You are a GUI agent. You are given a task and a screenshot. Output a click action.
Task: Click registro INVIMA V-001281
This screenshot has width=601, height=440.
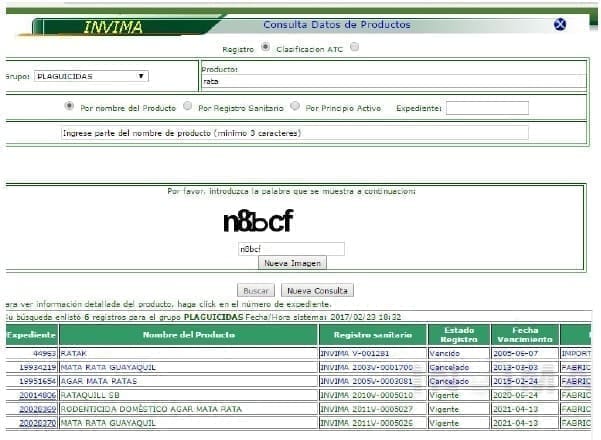point(355,353)
